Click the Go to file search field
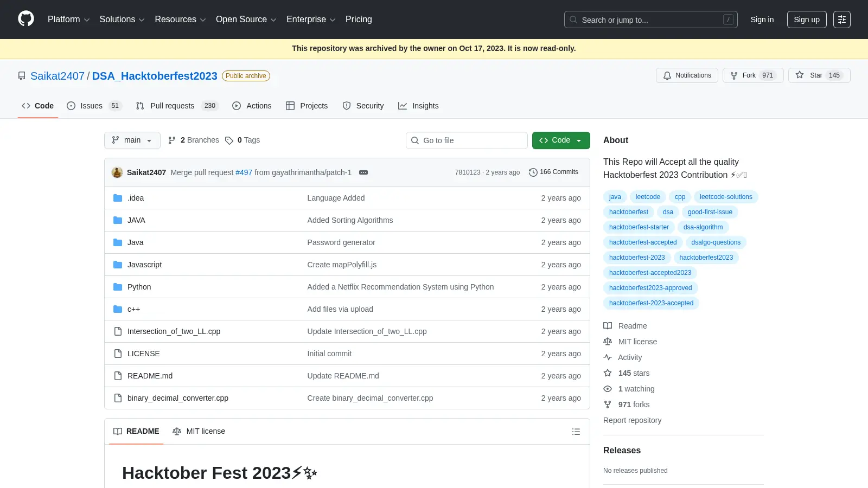Viewport: 868px width, 488px height. point(467,140)
